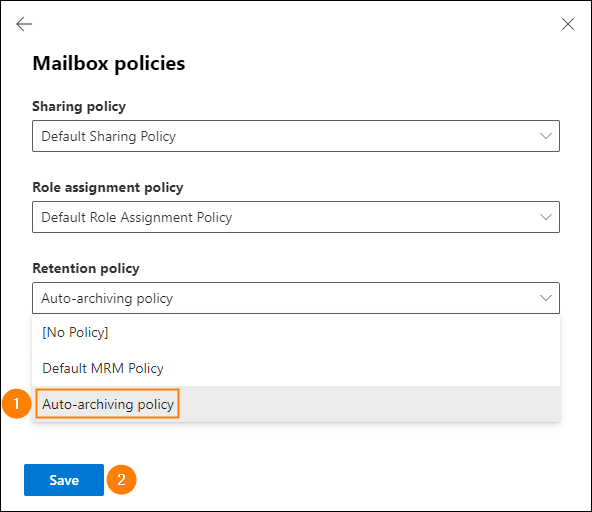
Task: Click the Role assignment policy chevron
Action: click(x=546, y=217)
